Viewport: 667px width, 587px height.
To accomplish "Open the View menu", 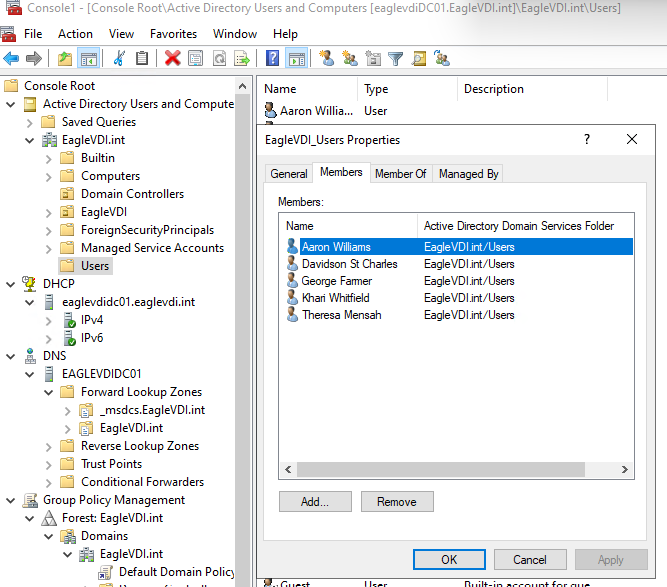I will tap(121, 34).
